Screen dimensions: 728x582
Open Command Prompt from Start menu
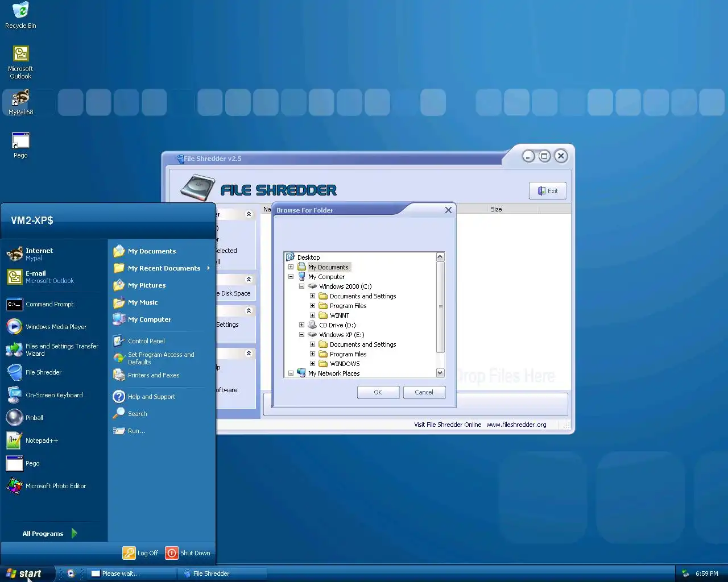54,304
